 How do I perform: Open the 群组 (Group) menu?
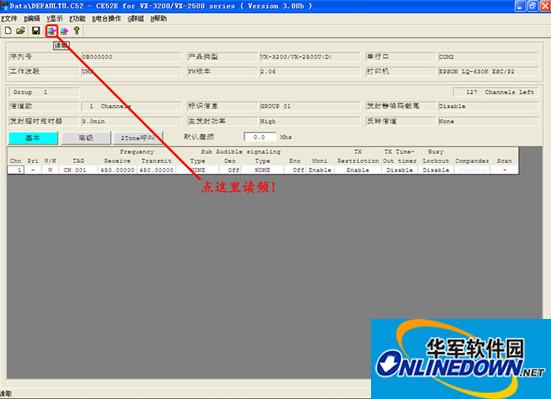coord(136,19)
